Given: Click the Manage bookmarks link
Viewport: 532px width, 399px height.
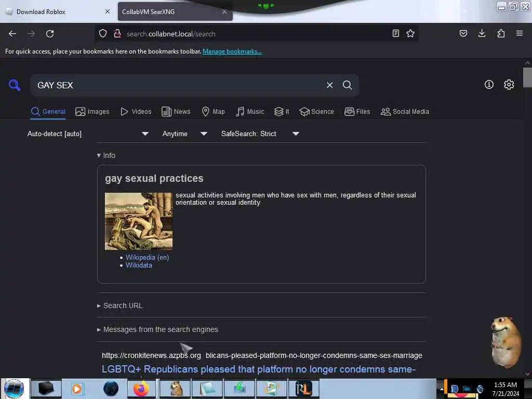Looking at the screenshot, I should pyautogui.click(x=232, y=51).
